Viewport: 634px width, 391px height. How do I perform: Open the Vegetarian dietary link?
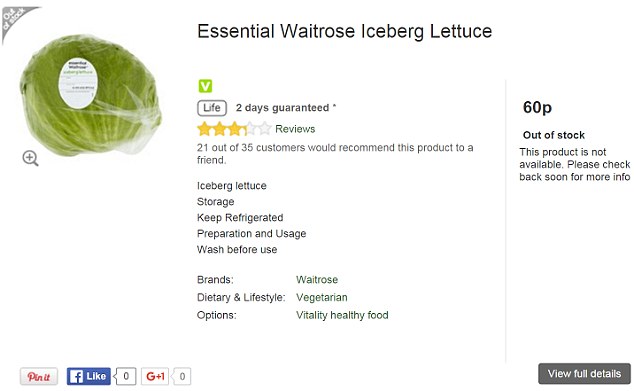point(321,297)
